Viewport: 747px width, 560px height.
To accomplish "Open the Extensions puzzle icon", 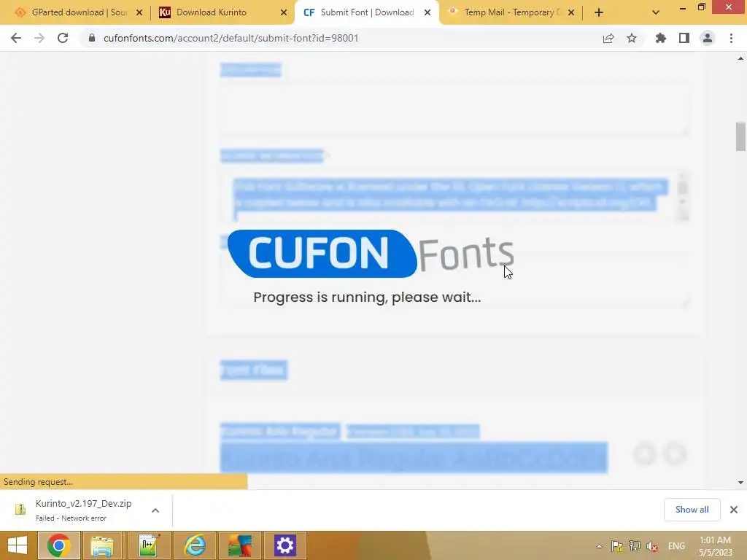I will (660, 38).
